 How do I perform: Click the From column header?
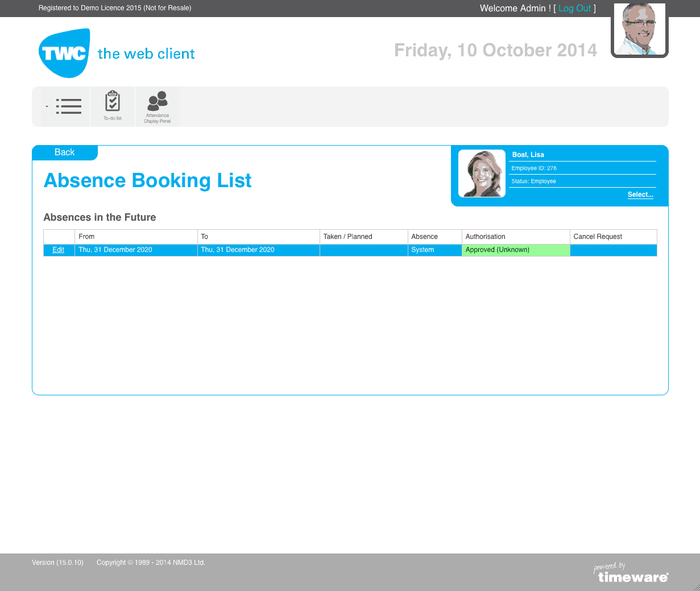point(136,237)
